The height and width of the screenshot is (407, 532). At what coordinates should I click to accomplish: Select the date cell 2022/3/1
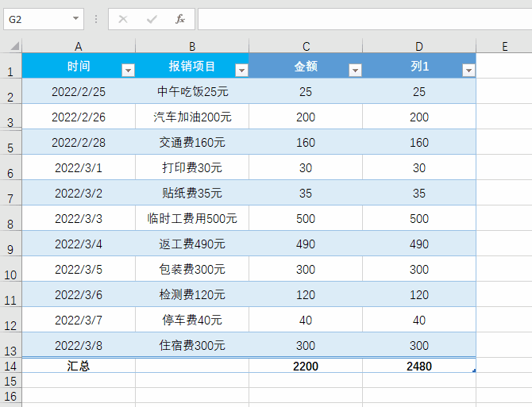pos(79,167)
